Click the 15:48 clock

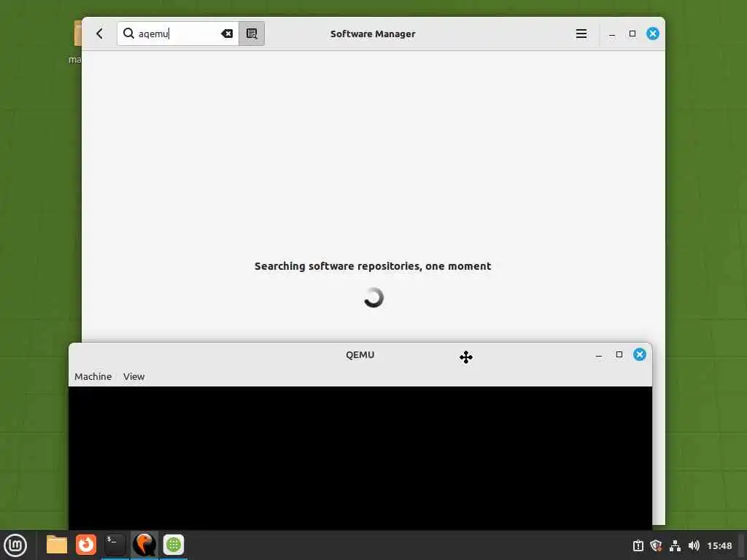pyautogui.click(x=719, y=545)
